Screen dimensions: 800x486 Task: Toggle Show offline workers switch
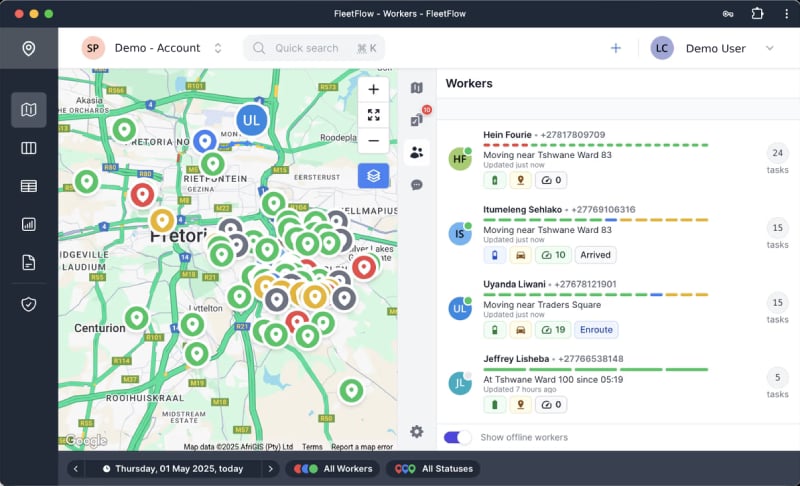457,437
